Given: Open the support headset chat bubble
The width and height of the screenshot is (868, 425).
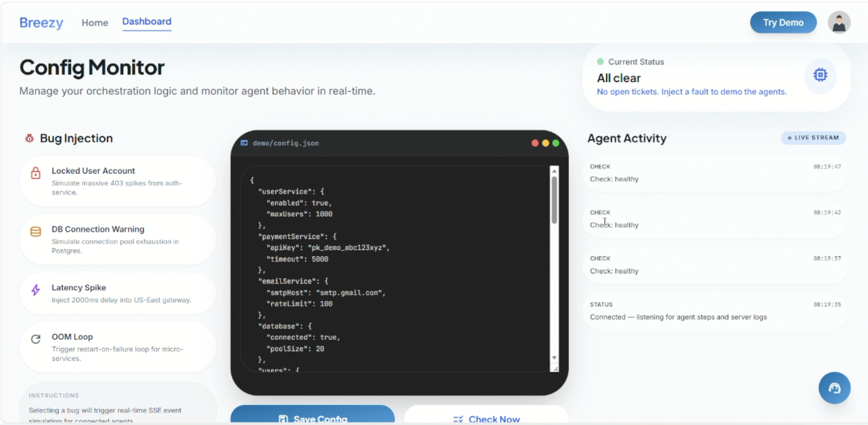Looking at the screenshot, I should [x=834, y=388].
